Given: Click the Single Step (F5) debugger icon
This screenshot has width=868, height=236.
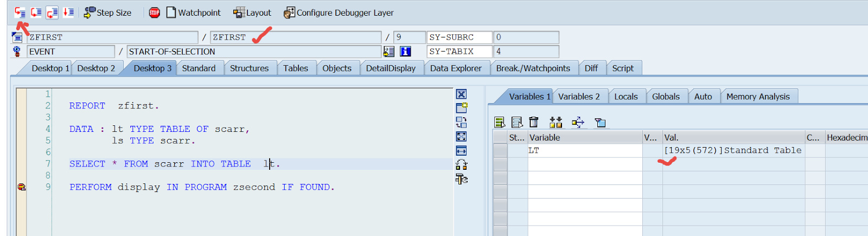Looking at the screenshot, I should [20, 12].
